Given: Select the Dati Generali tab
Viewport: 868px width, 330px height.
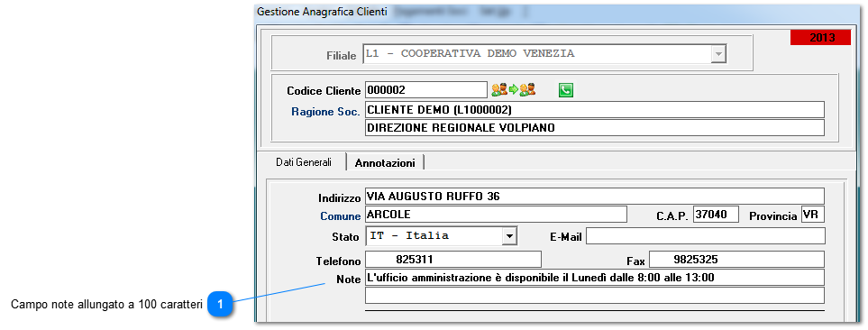Looking at the screenshot, I should [304, 163].
